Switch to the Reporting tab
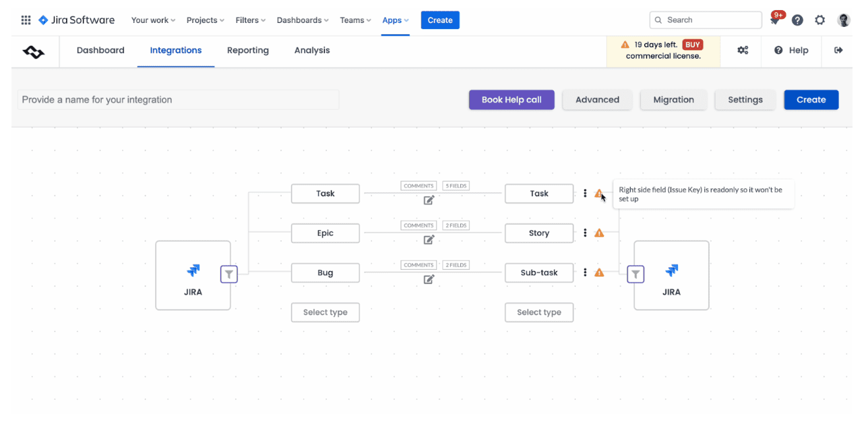 [247, 51]
